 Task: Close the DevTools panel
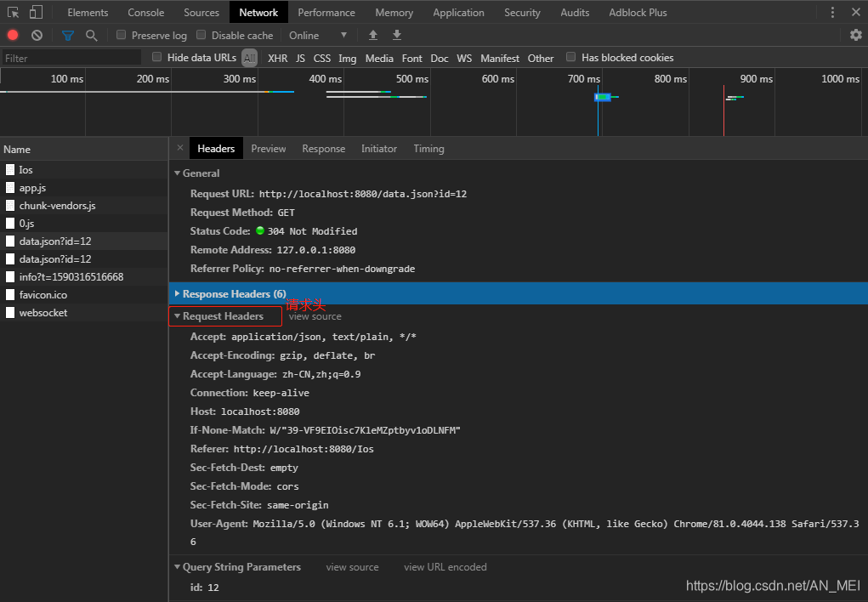856,12
